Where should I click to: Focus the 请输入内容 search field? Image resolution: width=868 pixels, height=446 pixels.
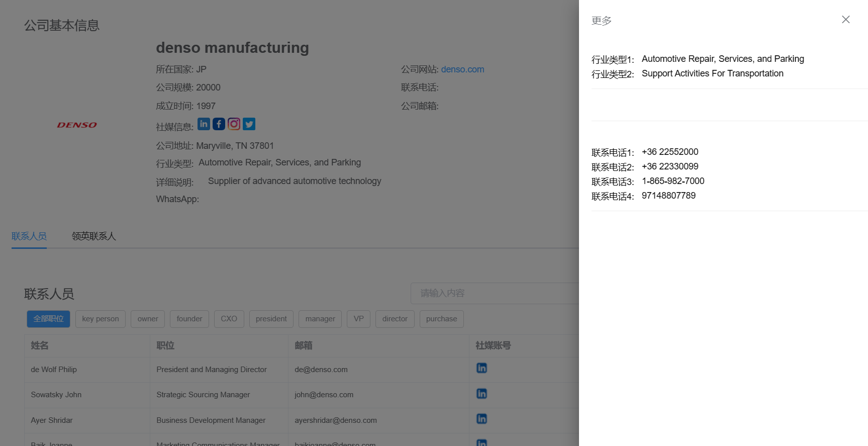click(x=495, y=293)
